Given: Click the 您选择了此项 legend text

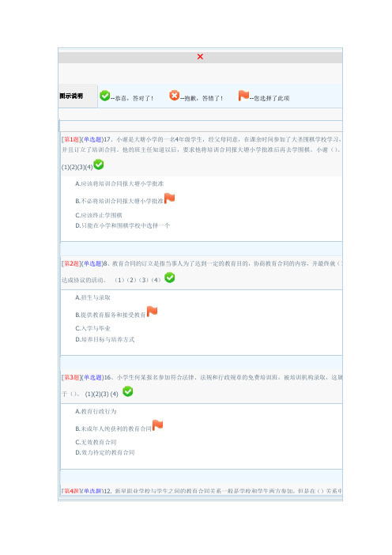Looking at the screenshot, I should [x=272, y=98].
